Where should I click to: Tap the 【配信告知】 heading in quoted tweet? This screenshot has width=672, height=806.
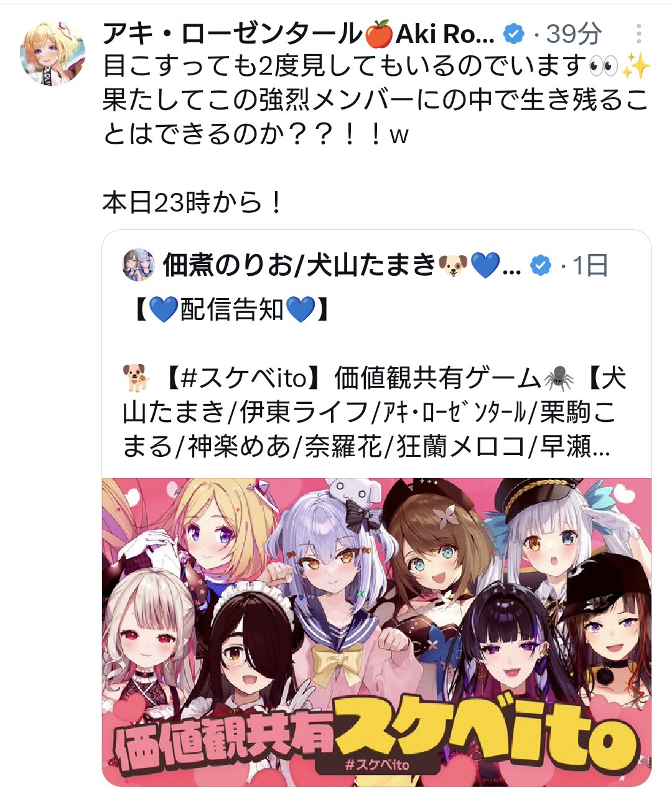tap(231, 309)
